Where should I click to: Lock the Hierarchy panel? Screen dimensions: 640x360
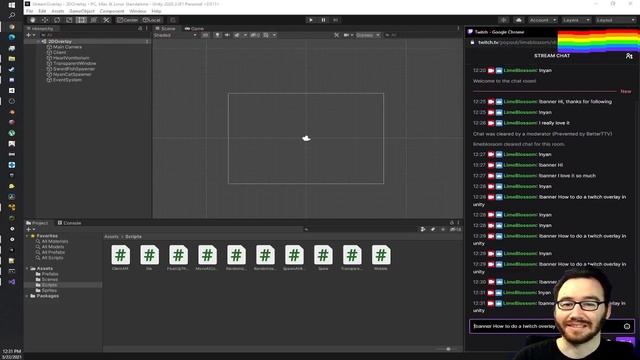pyautogui.click(x=140, y=29)
